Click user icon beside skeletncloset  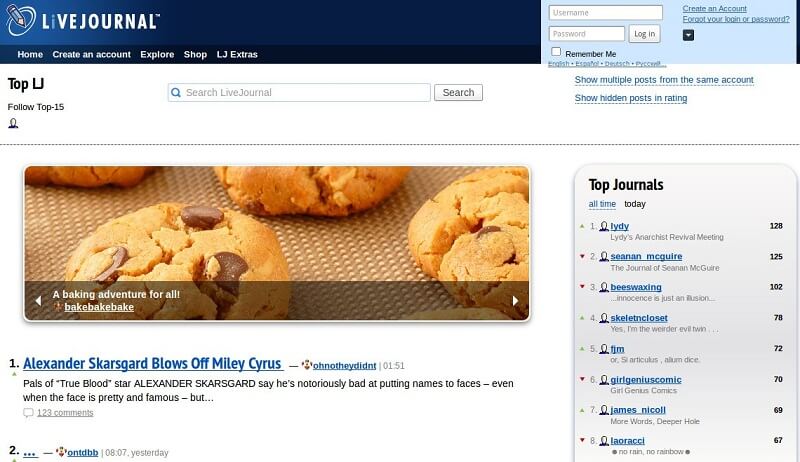(x=604, y=318)
